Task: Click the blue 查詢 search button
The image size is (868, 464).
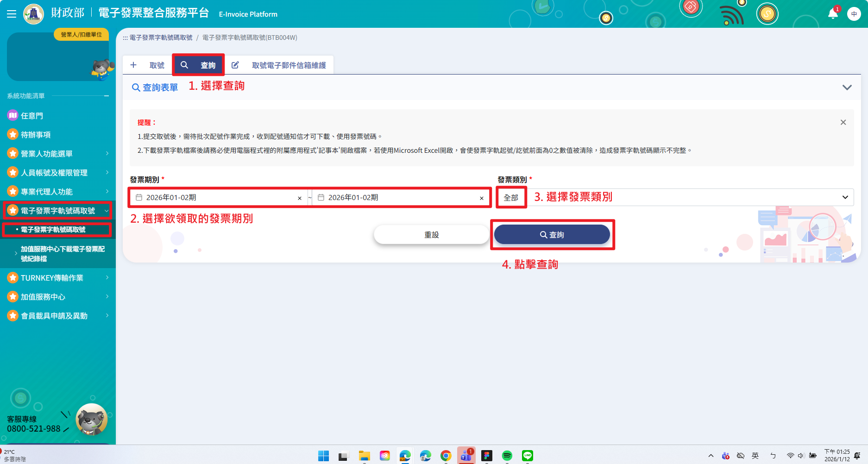Action: [x=552, y=235]
